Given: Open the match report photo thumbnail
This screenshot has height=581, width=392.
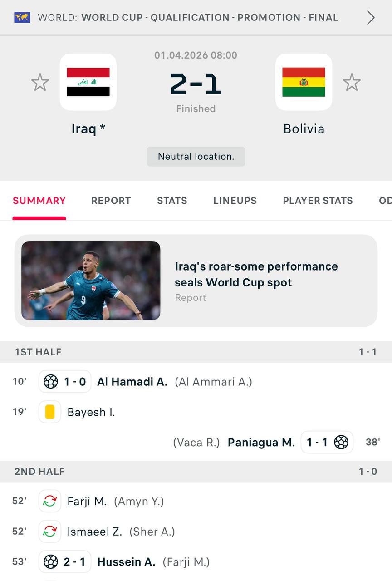Looking at the screenshot, I should pyautogui.click(x=91, y=281).
